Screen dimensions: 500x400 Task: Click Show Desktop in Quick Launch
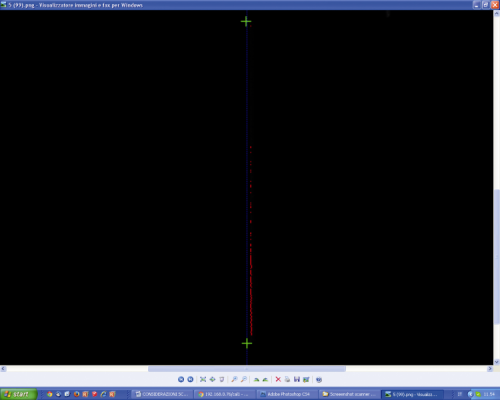67,394
